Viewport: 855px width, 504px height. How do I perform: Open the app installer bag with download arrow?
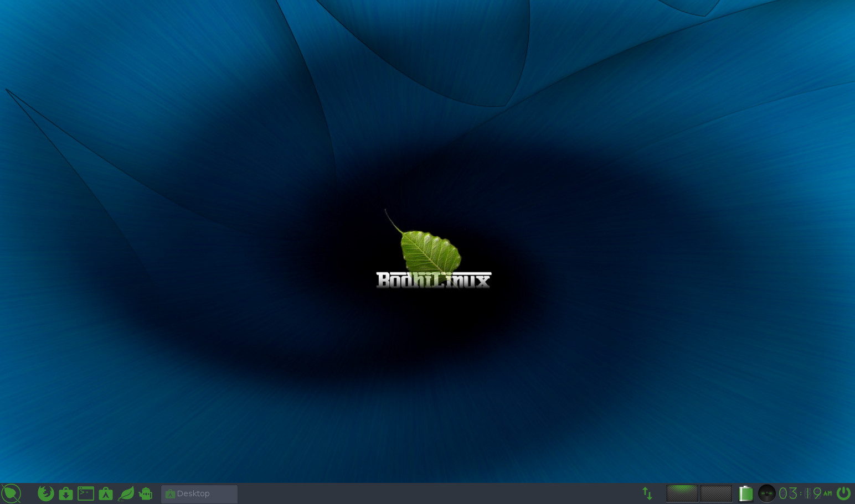pos(66,493)
